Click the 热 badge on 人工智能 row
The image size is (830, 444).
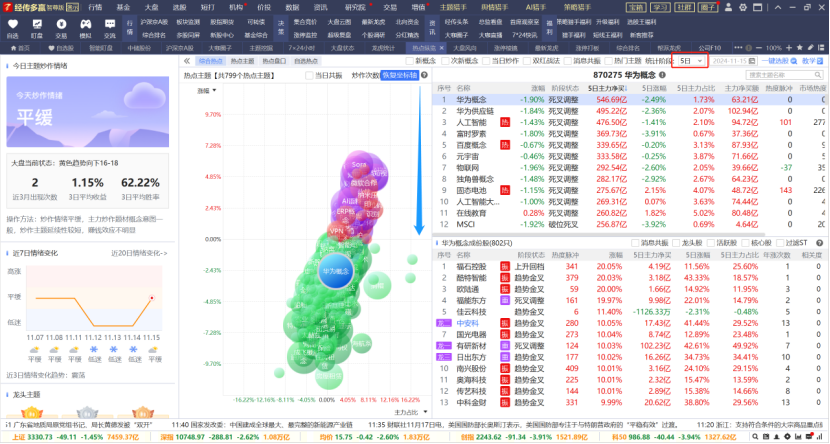click(505, 122)
